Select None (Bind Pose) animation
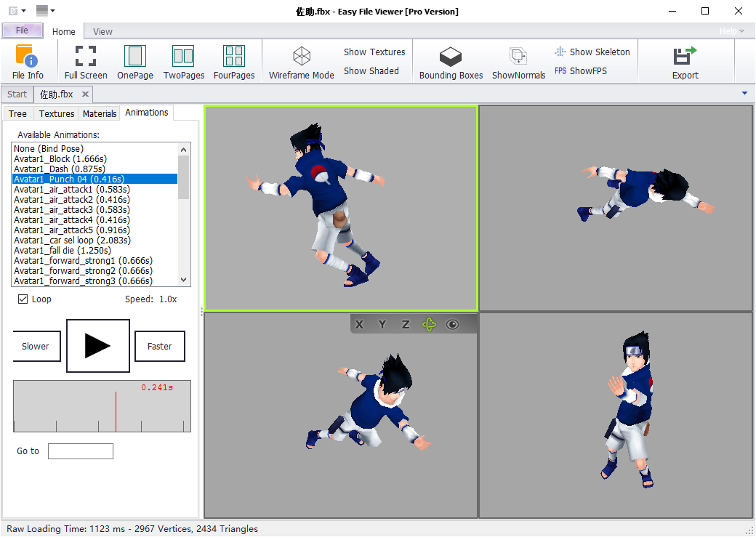The width and height of the screenshot is (756, 537). (95, 148)
